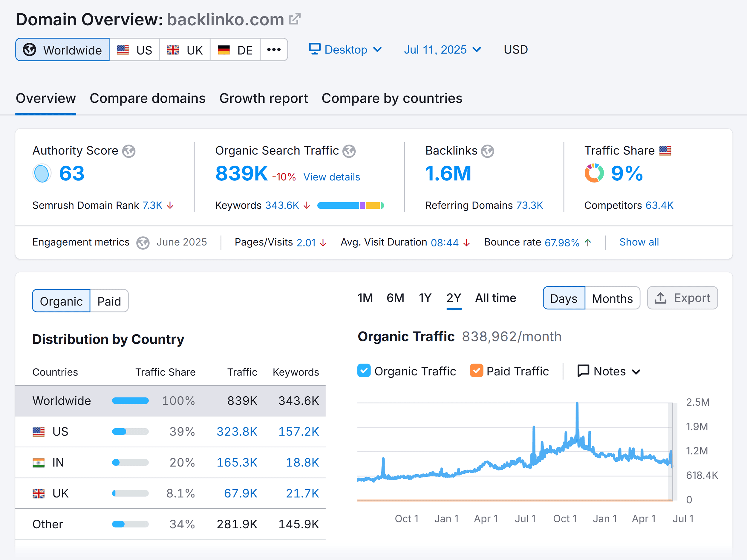Screen dimensions: 747x560
Task: Click globe icon beside Backlinks
Action: pos(488,151)
